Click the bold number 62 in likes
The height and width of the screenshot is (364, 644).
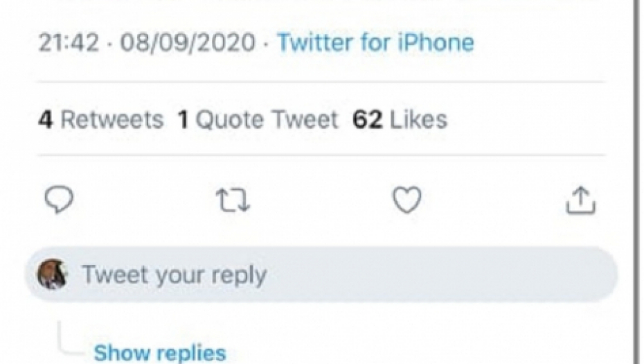(367, 119)
